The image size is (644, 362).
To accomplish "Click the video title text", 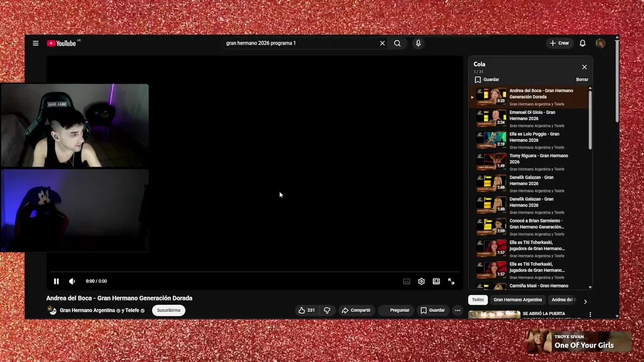I will pos(119,298).
